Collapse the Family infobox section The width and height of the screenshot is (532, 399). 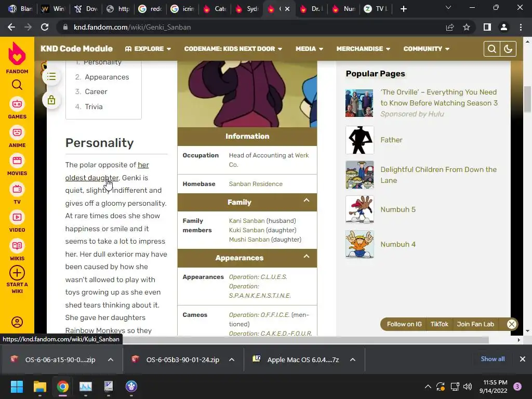point(307,200)
